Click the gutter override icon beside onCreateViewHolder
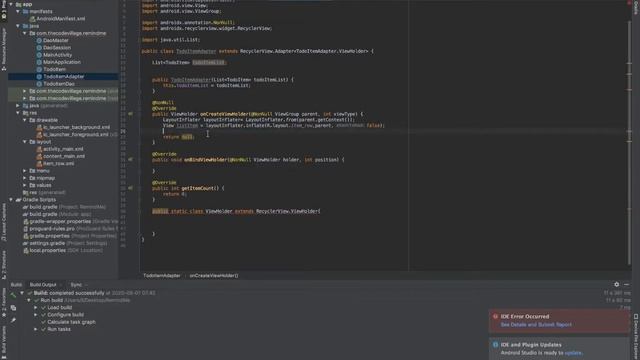 (x=130, y=114)
